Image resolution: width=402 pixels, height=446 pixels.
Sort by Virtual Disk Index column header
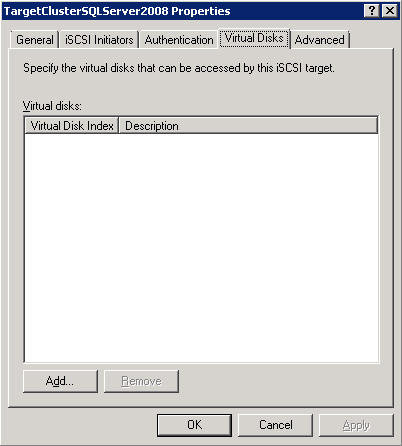pos(72,126)
